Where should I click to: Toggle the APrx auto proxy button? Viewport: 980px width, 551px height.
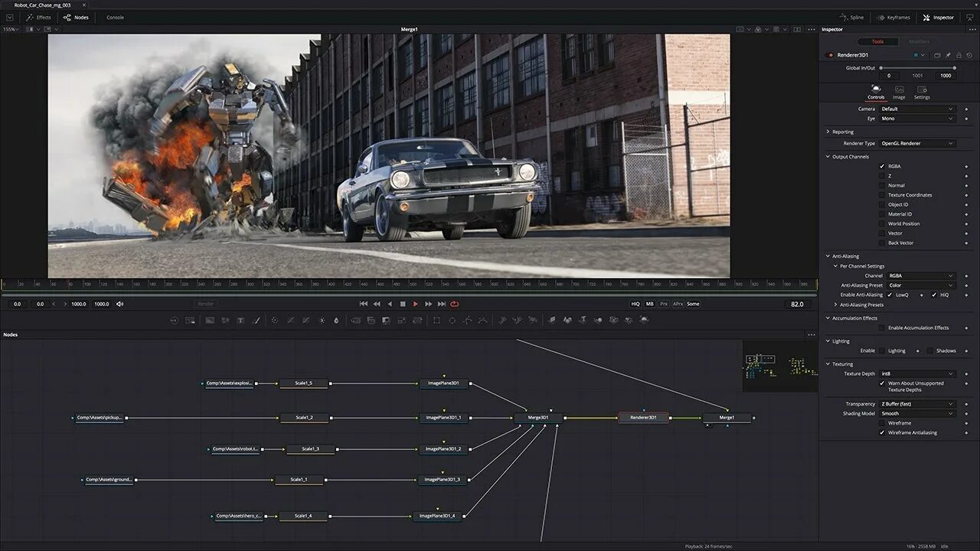coord(678,304)
